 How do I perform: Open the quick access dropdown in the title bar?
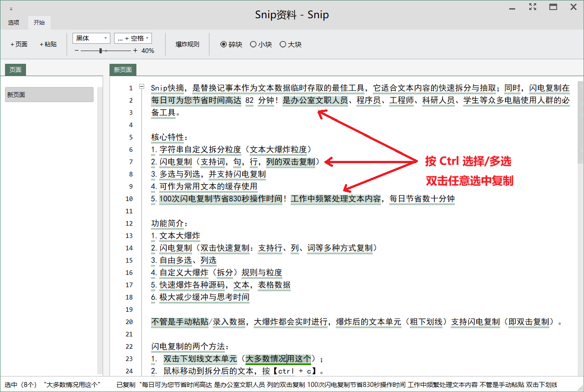pos(11,9)
